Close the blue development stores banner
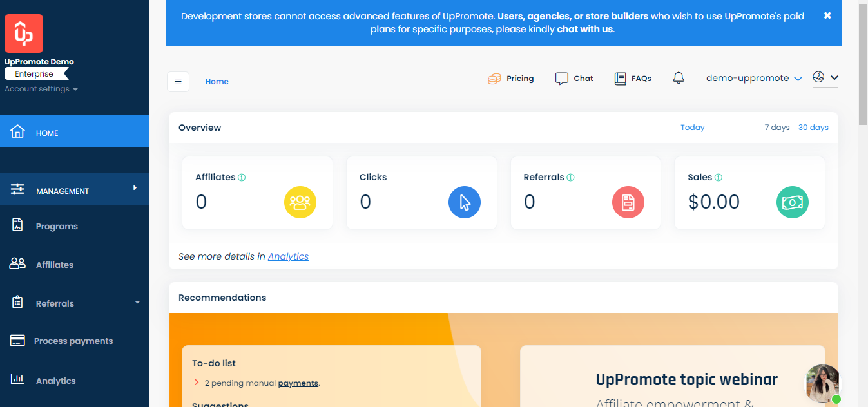Viewport: 868px width, 407px height. 827,15
